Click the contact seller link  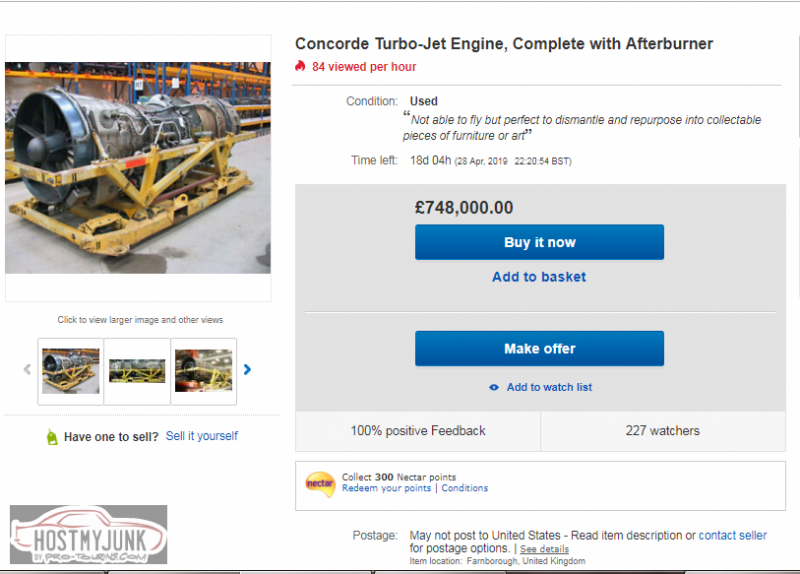[x=733, y=536]
